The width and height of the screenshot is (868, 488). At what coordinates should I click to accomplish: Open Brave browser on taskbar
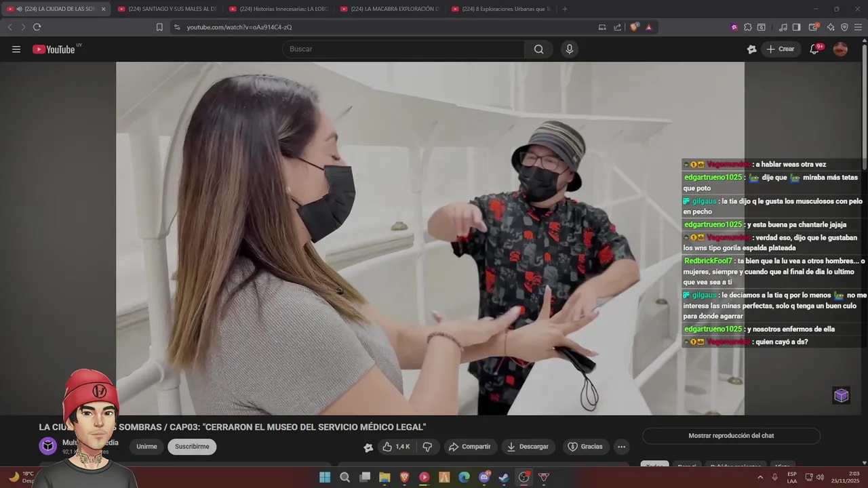[x=404, y=477]
